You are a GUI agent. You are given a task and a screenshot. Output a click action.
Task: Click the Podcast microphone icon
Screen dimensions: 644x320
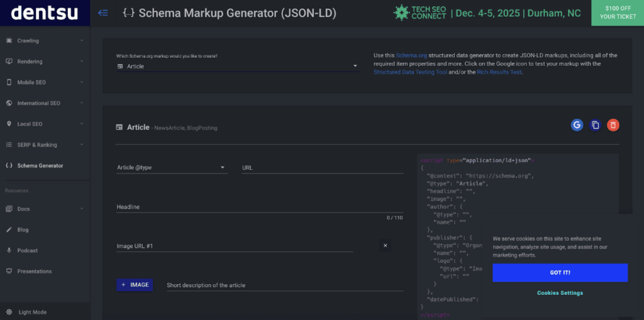[x=9, y=251]
